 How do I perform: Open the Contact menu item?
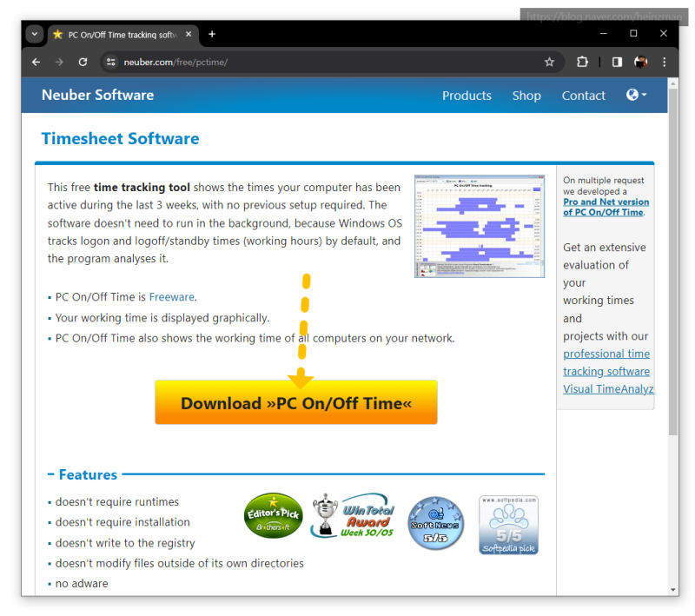point(583,96)
